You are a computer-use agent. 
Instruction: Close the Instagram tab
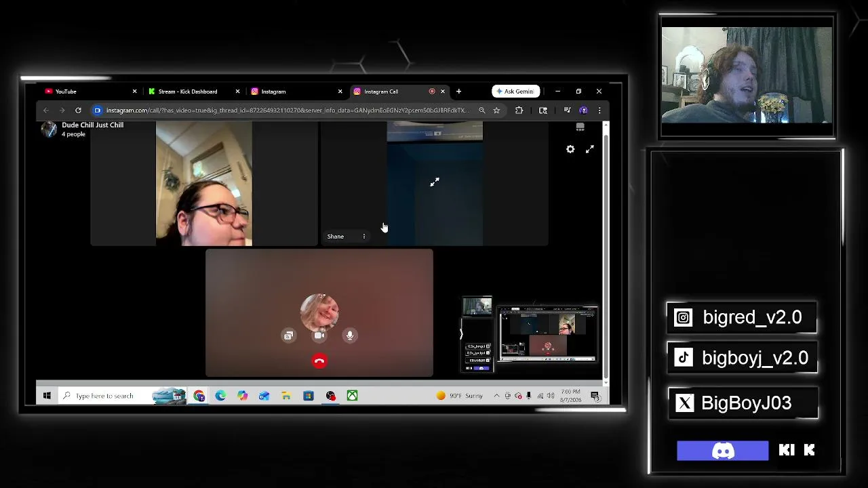coord(340,91)
